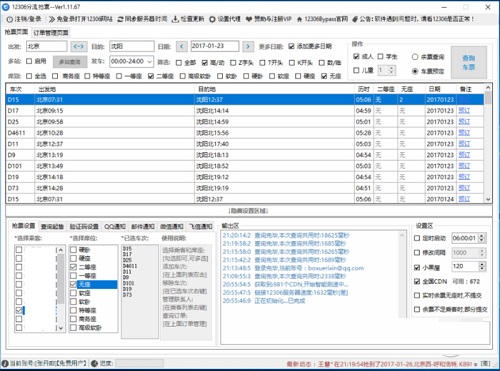500x371 pixels.
Task: Click the 目的 station input field
Action: click(132, 46)
